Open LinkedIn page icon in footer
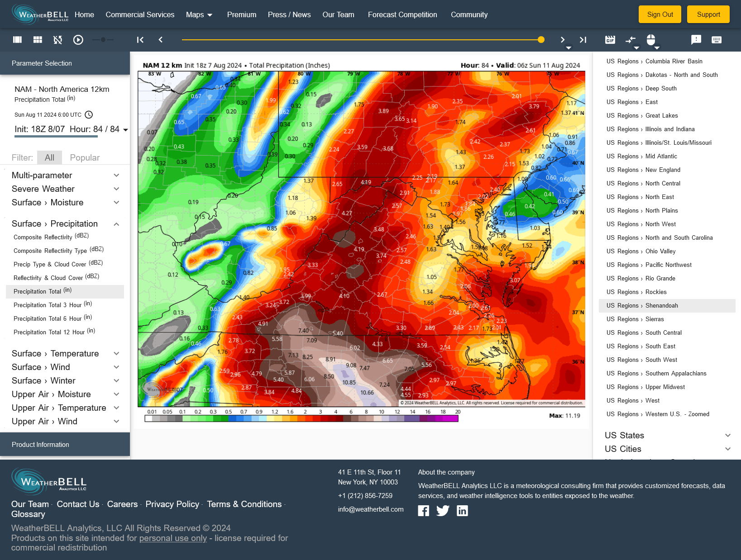This screenshot has height=560, width=741. pyautogui.click(x=462, y=511)
